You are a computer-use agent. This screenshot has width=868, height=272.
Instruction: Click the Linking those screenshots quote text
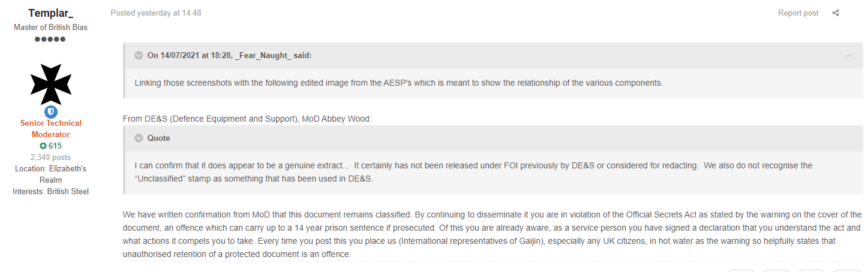[x=399, y=83]
